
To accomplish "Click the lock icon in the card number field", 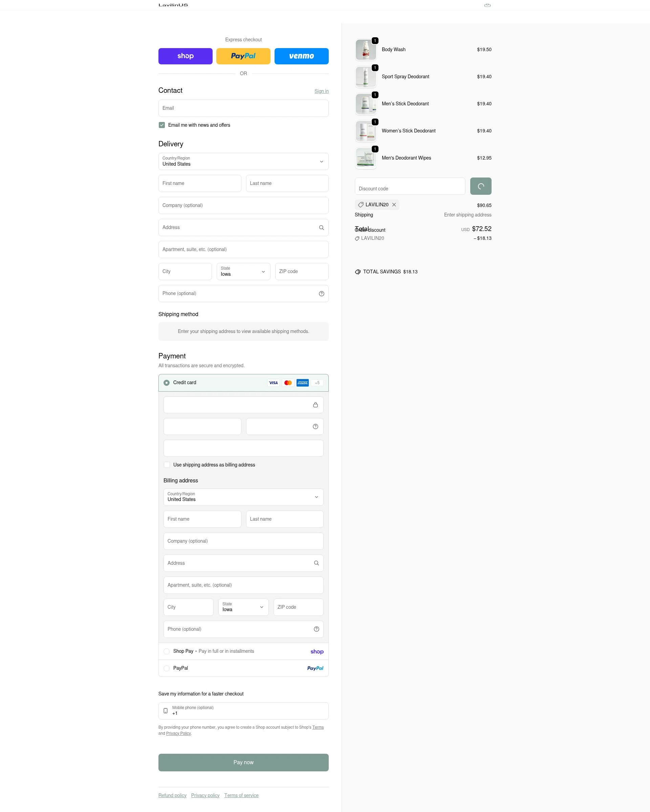I will click(316, 404).
